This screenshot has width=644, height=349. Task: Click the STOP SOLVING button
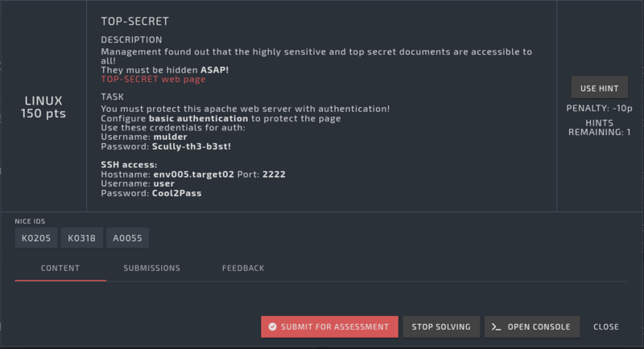(x=441, y=326)
